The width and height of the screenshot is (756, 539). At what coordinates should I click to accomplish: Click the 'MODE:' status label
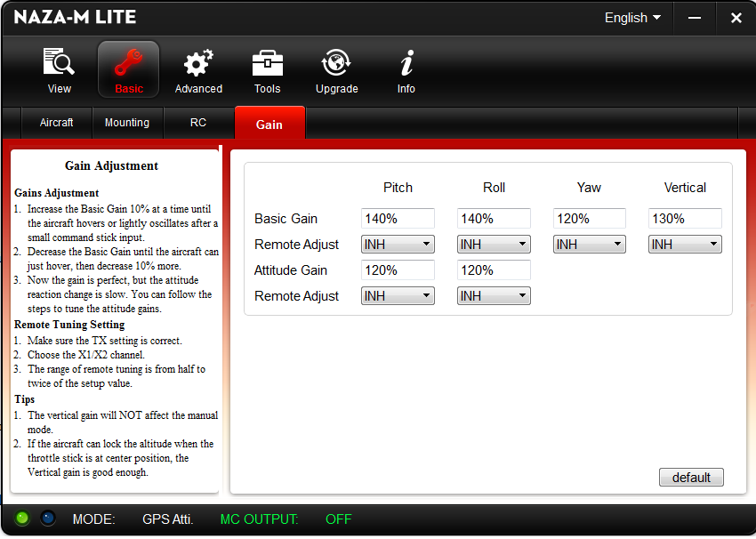point(93,519)
